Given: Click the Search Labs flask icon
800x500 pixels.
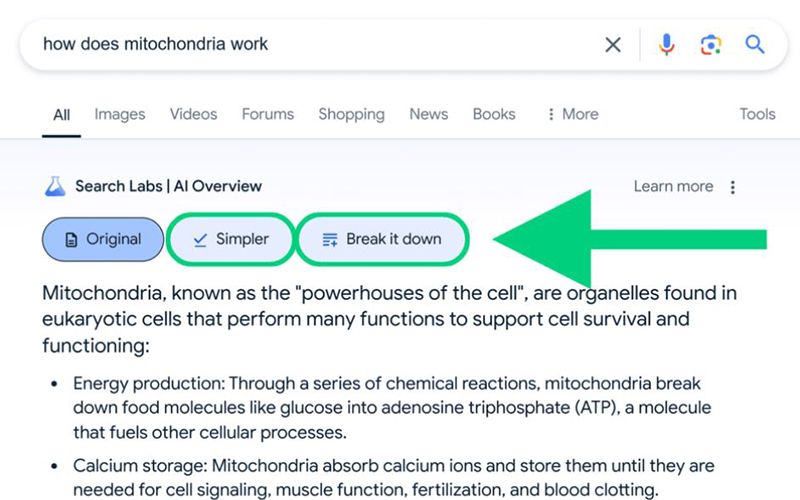Looking at the screenshot, I should 54,186.
